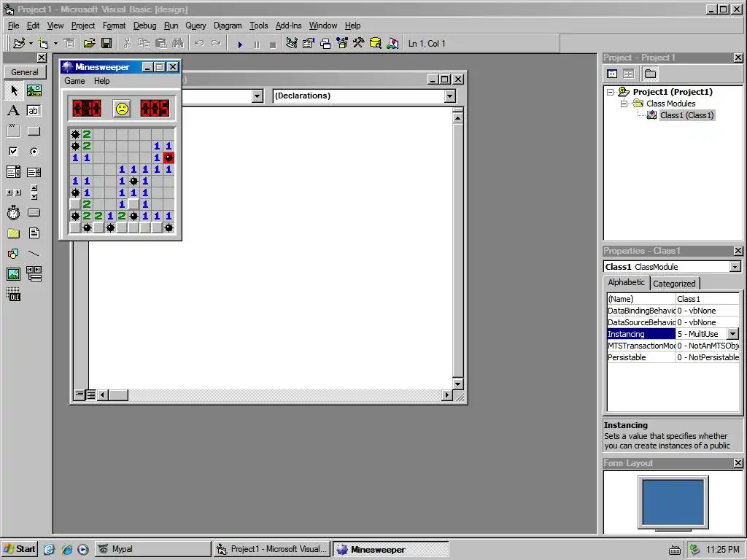Select the OLE control in the toolbox

(x=13, y=295)
